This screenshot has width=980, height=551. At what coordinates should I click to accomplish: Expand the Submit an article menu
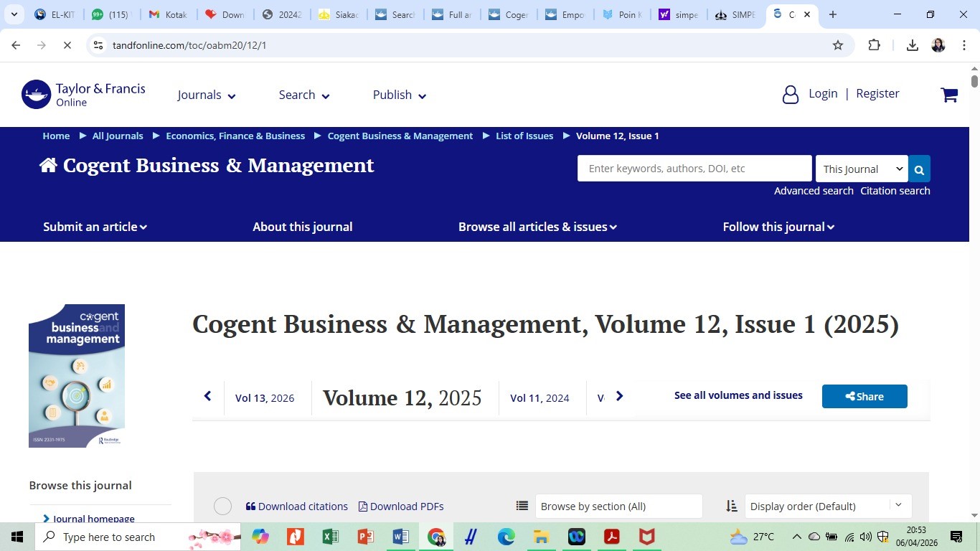point(95,227)
